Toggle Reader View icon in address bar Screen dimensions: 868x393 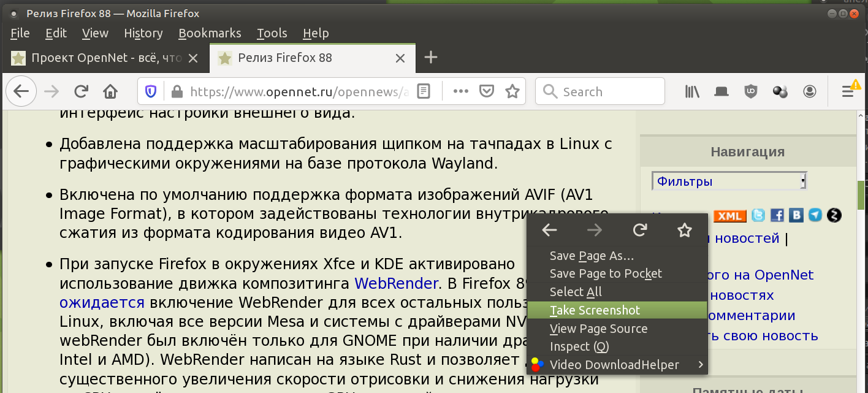coord(423,92)
